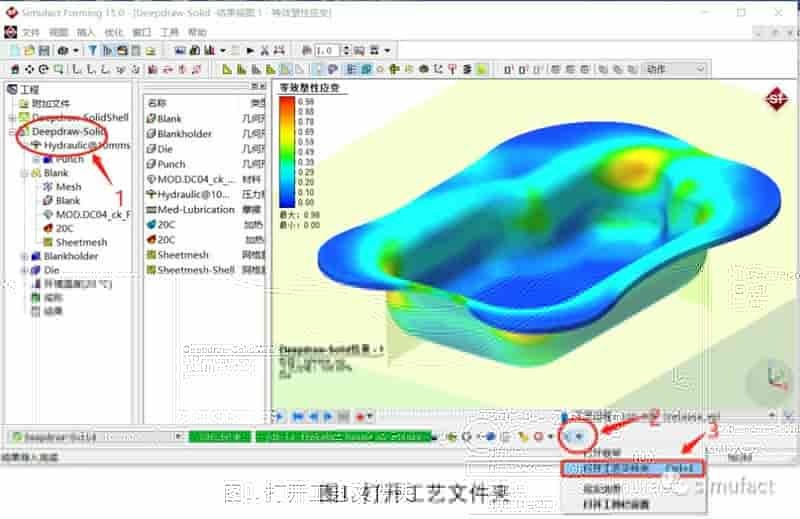This screenshot has height=519, width=800.
Task: Select the 成形 tree item
Action: (x=47, y=298)
